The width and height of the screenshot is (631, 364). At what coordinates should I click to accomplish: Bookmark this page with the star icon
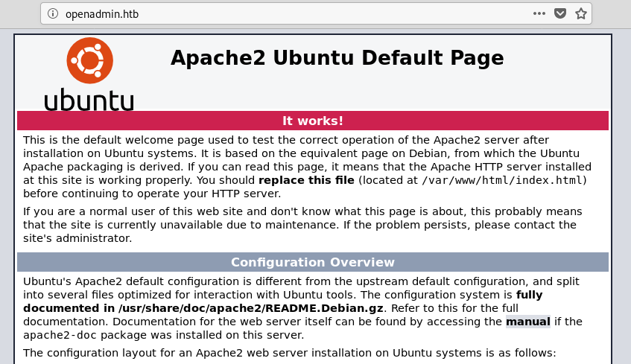tap(580, 13)
